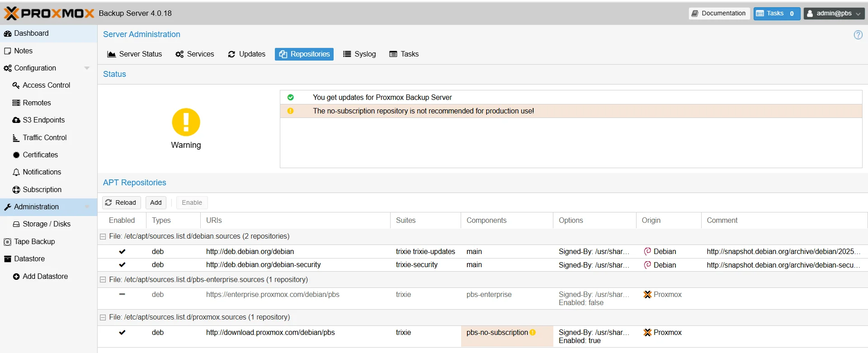Image resolution: width=868 pixels, height=353 pixels.
Task: Click the large yellow Warning status icon
Action: (186, 122)
